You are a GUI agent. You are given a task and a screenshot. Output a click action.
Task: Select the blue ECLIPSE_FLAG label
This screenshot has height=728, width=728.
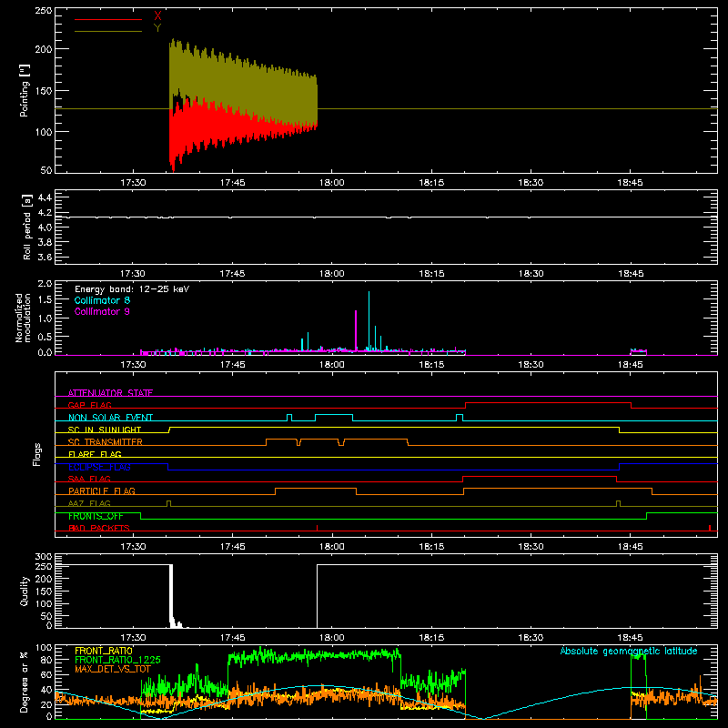pos(99,467)
